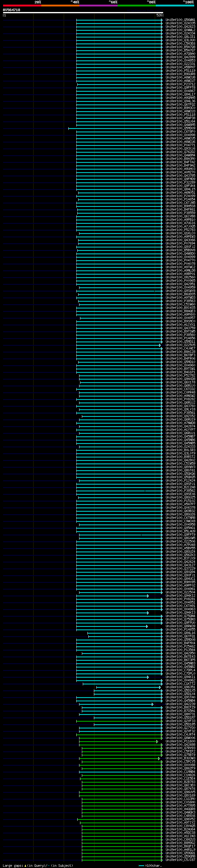Select label UniRef100_C6T8F0
The width and height of the screenshot is (197, 868).
click(x=180, y=132)
